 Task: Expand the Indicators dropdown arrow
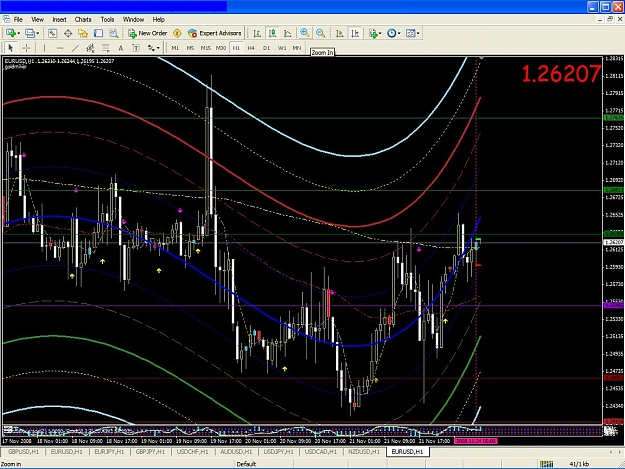(380, 33)
